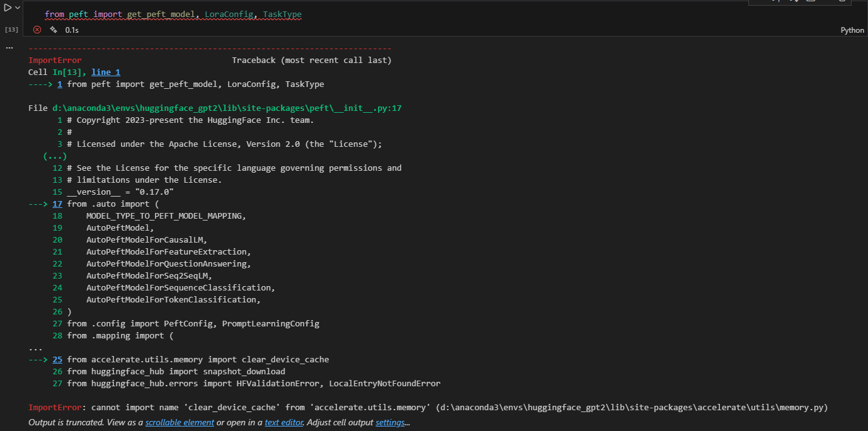868x431 pixels.
Task: Jump to line 17 in peft __init__.py
Action: click(57, 204)
